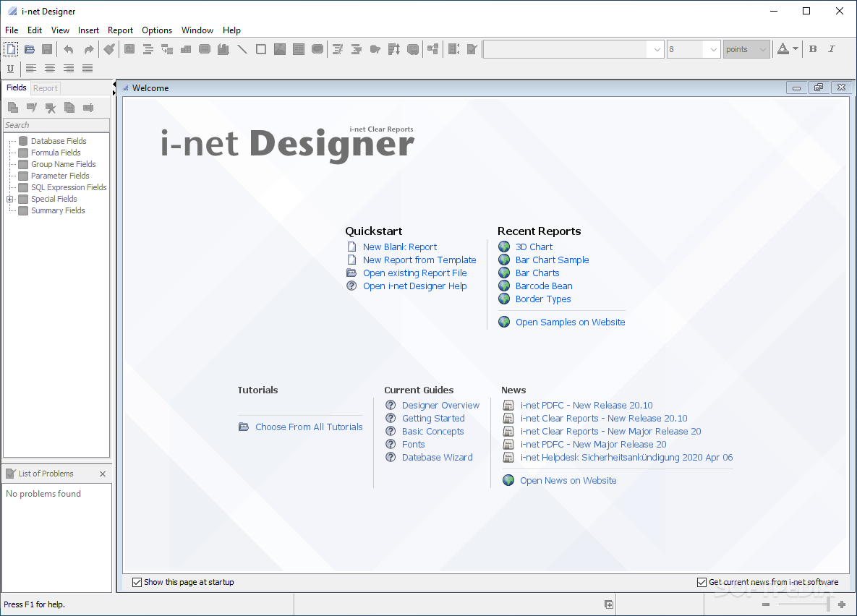The height and width of the screenshot is (616, 857).
Task: Adjust the status bar zoom slider
Action: [x=829, y=604]
